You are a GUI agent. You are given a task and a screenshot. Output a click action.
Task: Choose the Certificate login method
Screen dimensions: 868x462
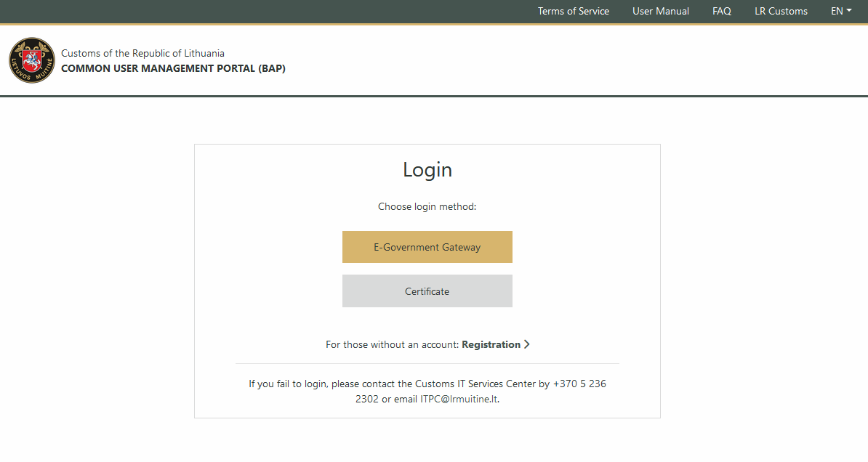click(x=427, y=291)
